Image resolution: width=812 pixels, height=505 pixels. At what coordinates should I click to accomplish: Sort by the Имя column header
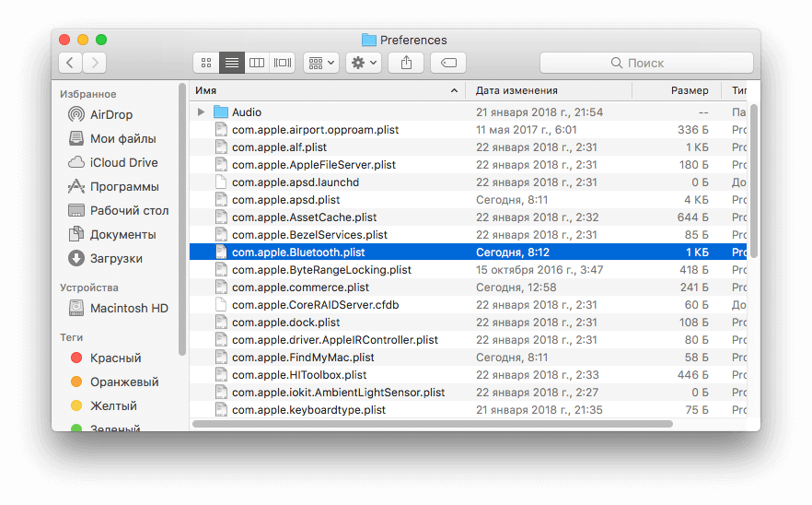(322, 90)
